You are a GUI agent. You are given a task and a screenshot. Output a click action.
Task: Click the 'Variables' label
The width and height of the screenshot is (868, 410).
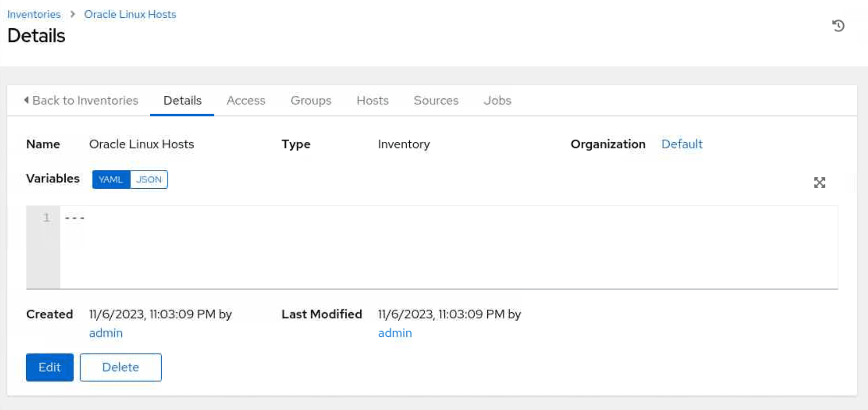[53, 178]
